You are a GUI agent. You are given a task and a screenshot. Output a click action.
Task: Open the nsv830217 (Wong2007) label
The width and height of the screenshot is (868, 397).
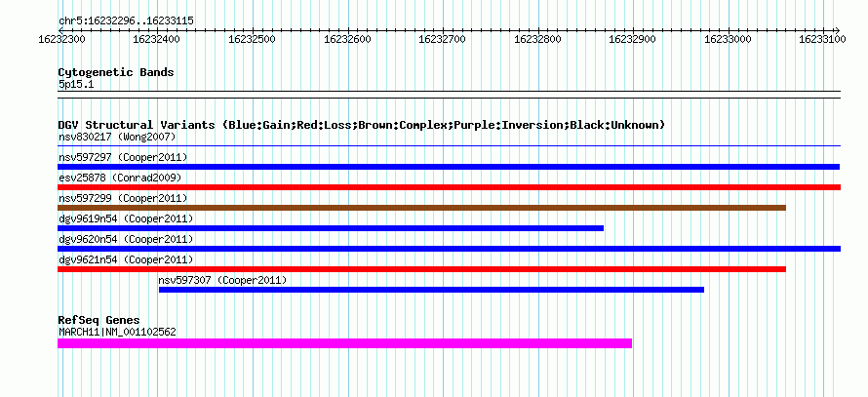tap(117, 137)
